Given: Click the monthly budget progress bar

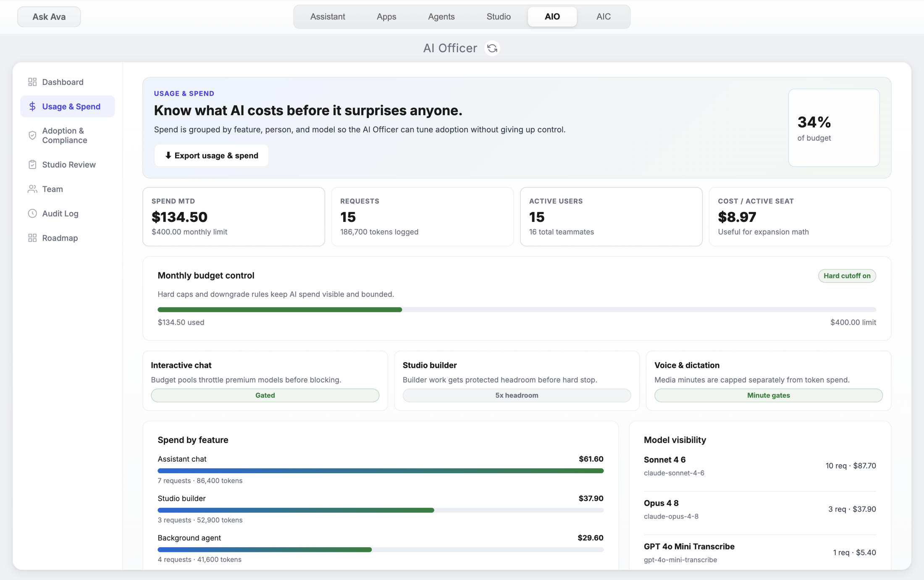Looking at the screenshot, I should 517,310.
